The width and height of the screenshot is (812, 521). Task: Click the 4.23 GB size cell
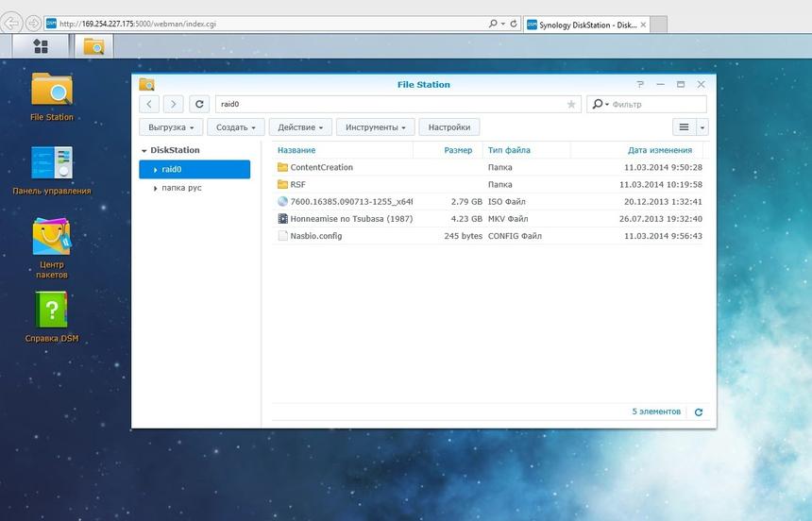466,219
